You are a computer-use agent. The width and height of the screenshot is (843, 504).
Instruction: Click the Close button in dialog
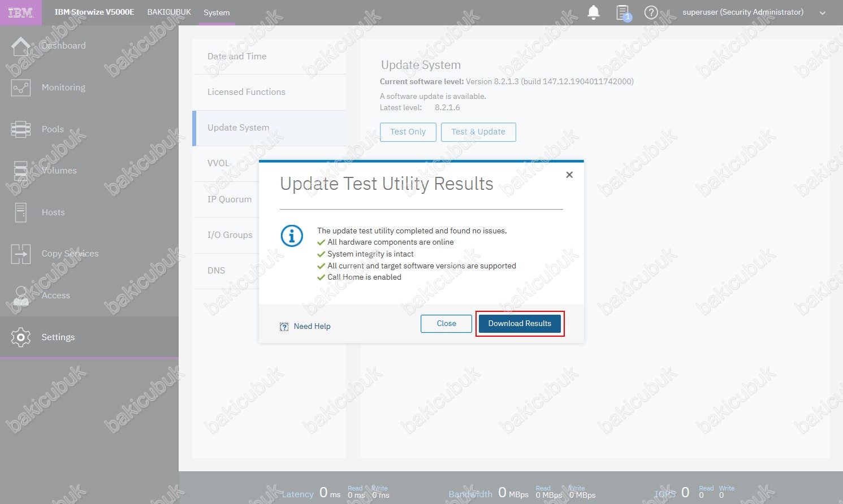(446, 324)
